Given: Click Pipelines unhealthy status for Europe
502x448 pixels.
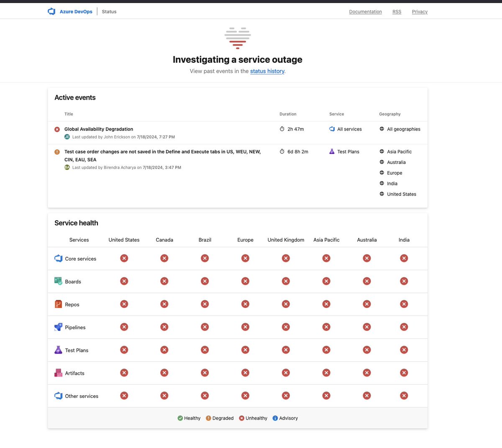Looking at the screenshot, I should tap(246, 327).
